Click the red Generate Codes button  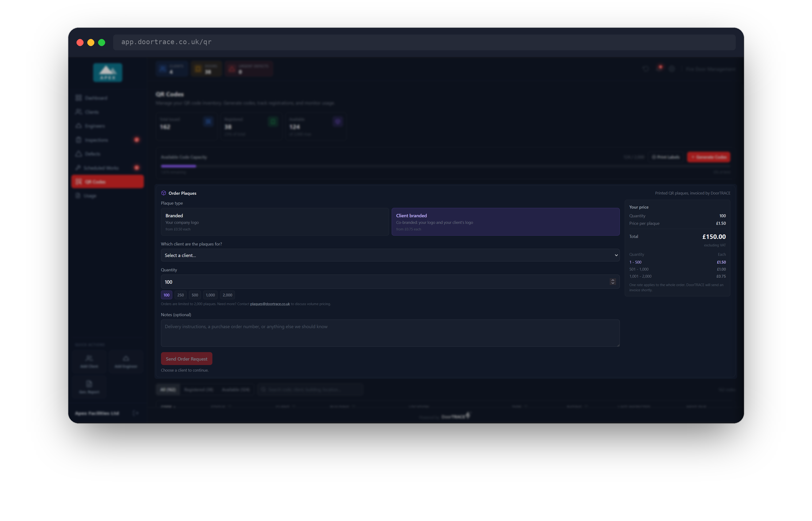tap(709, 157)
